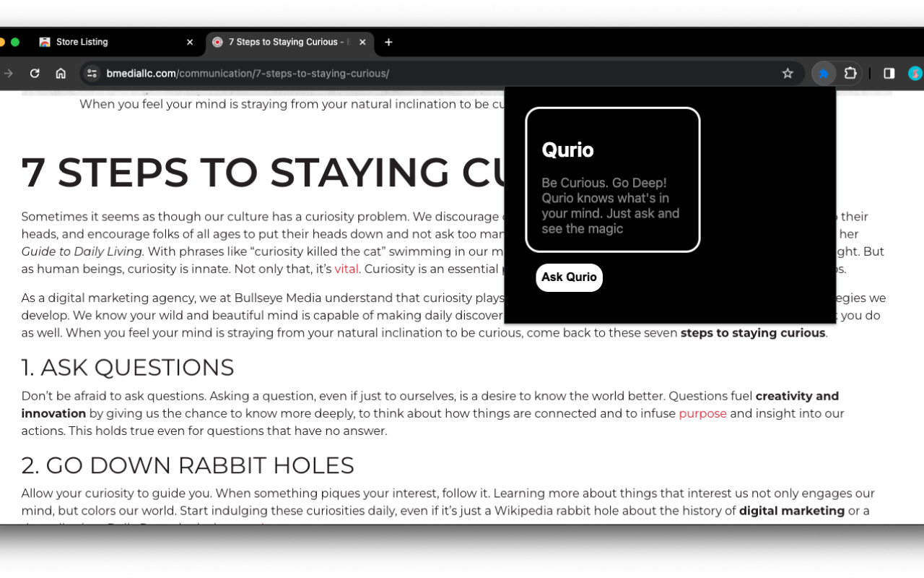Viewport: 924px width, 578px height.
Task: Click the Qurio title in the popup
Action: click(567, 150)
